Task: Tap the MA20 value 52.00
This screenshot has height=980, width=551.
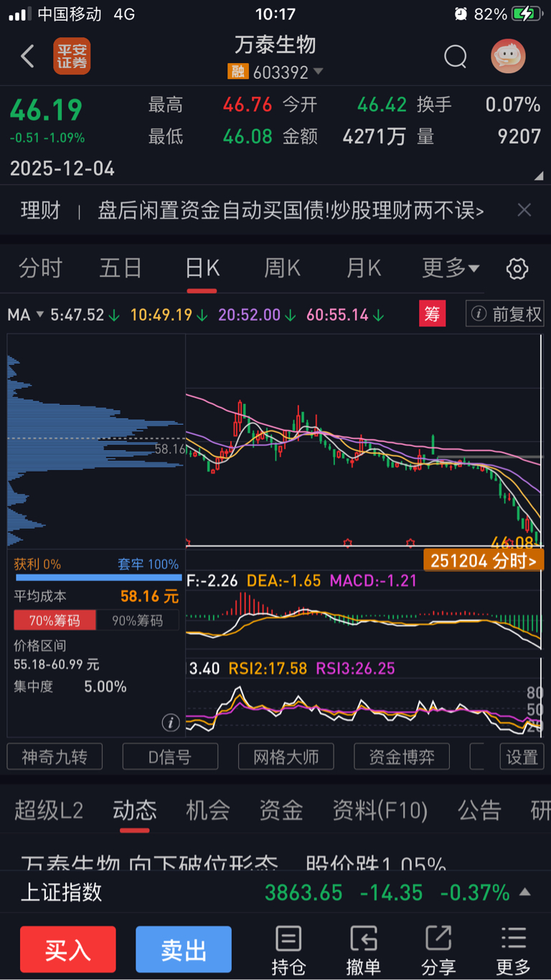Action: point(257,314)
